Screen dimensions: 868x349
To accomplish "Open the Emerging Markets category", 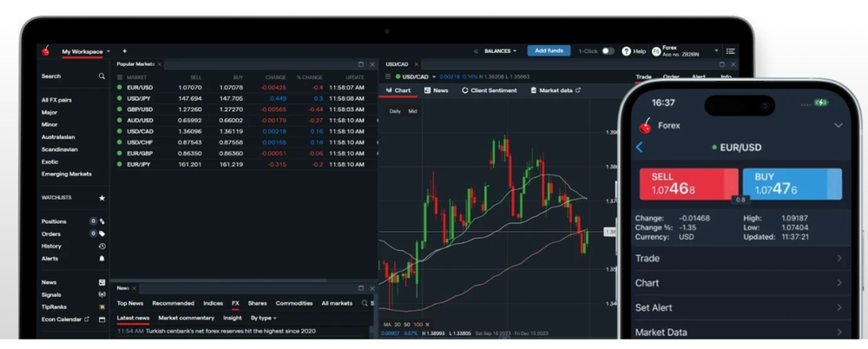I will [67, 174].
